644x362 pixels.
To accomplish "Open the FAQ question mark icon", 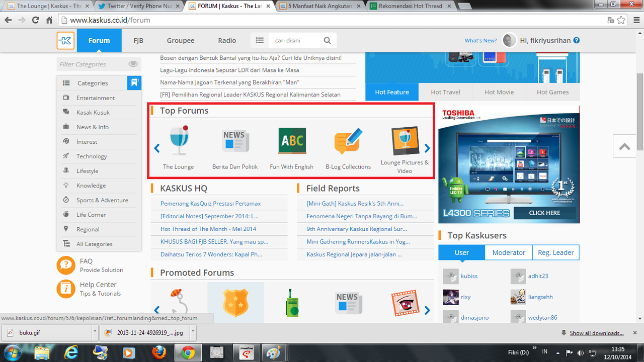I will point(66,265).
